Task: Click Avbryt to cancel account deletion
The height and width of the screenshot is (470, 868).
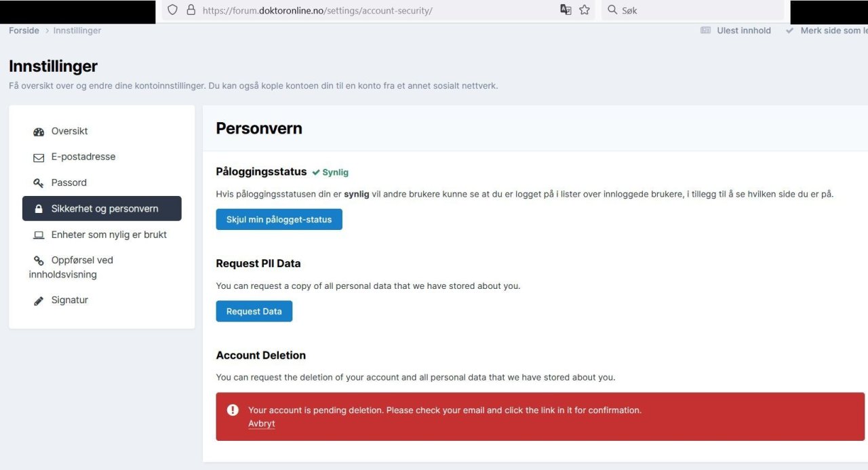Action: tap(261, 423)
